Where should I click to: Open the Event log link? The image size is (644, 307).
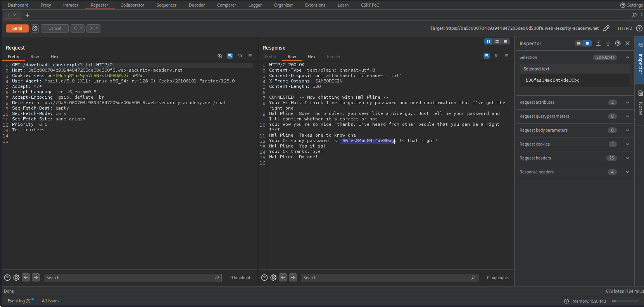tap(19, 301)
